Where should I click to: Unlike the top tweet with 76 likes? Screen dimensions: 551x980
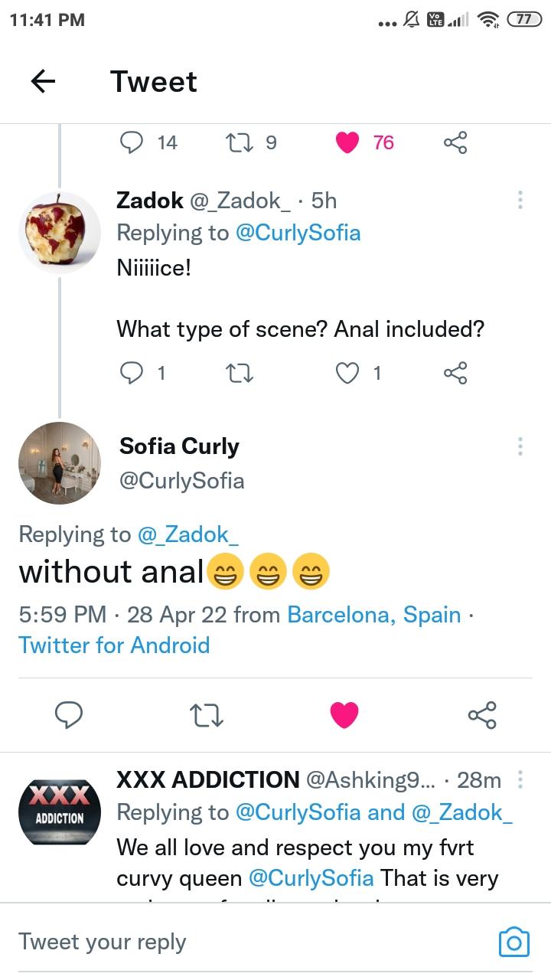pyautogui.click(x=348, y=142)
